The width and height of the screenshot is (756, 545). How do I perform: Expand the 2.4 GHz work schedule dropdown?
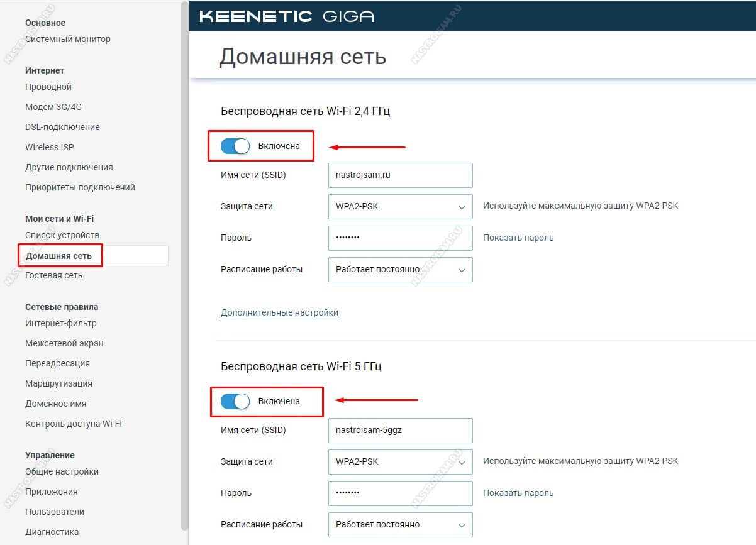pyautogui.click(x=400, y=270)
